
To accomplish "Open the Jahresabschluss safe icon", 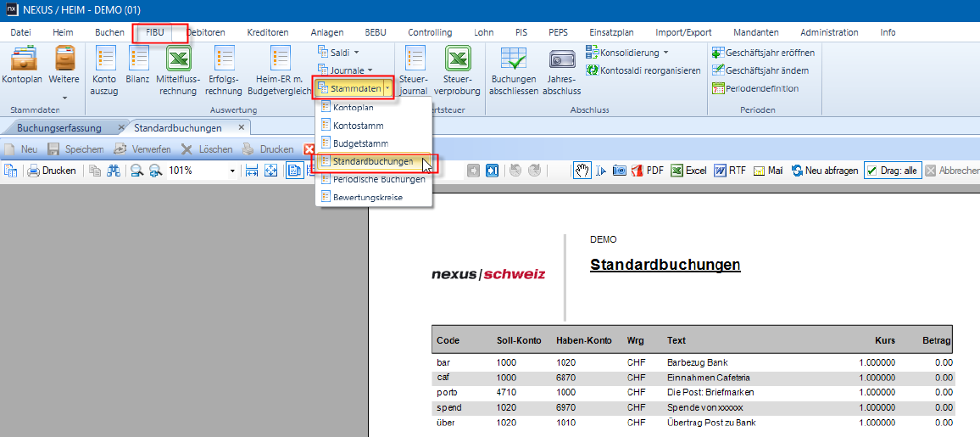I will click(561, 63).
